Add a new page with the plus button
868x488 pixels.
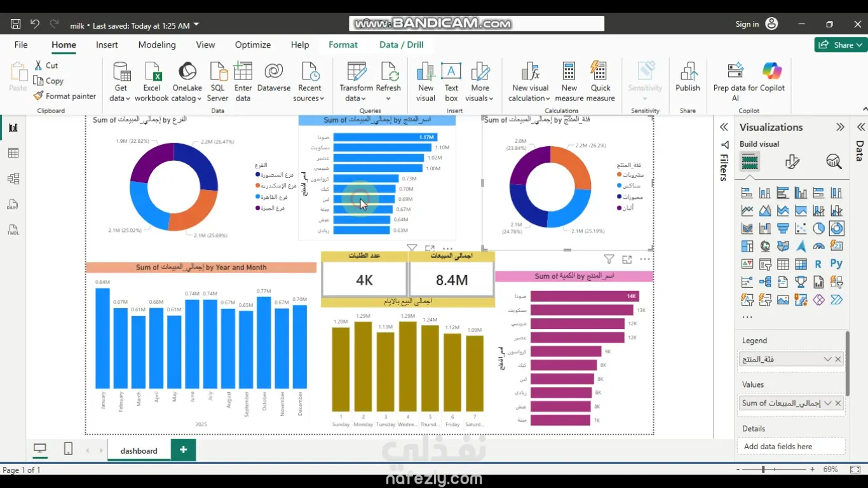(x=184, y=450)
